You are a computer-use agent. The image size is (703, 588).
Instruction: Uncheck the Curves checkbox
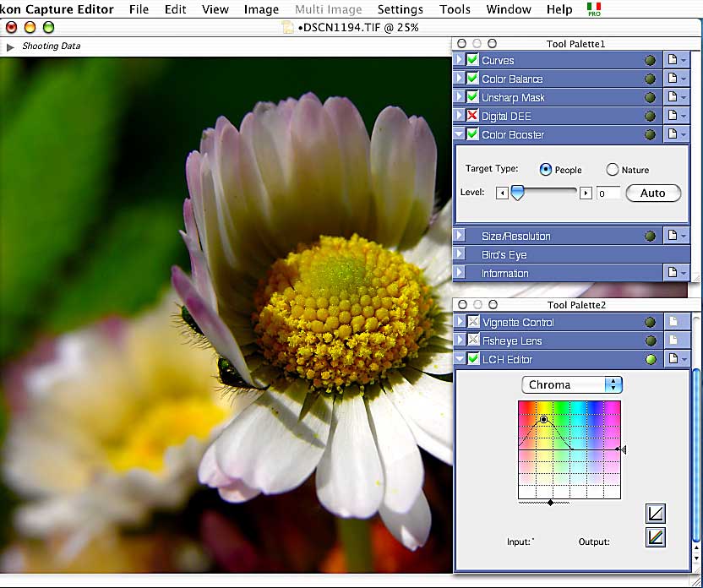pos(472,60)
